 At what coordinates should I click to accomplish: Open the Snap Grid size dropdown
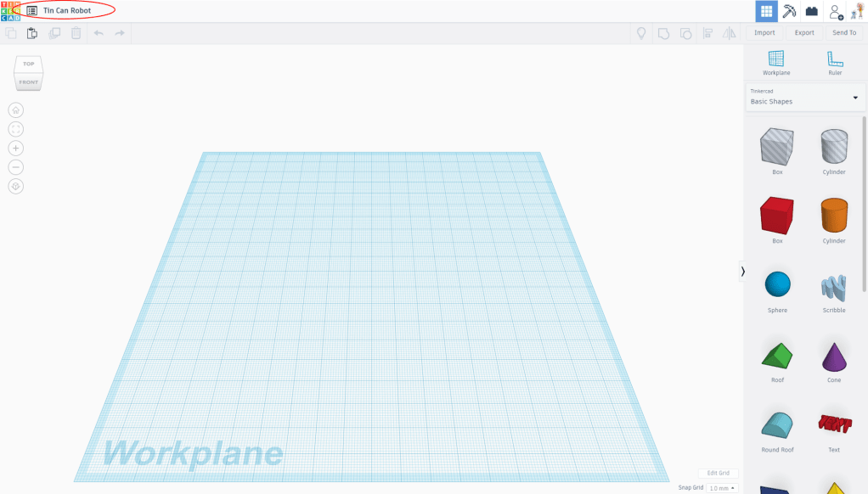tap(723, 488)
